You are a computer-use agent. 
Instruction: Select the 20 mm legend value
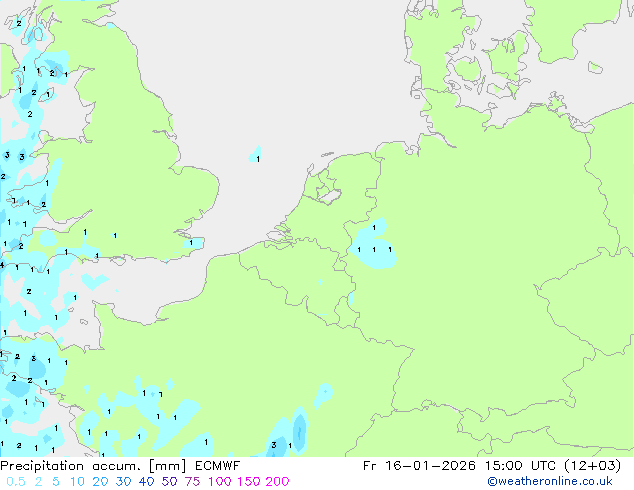(100, 482)
